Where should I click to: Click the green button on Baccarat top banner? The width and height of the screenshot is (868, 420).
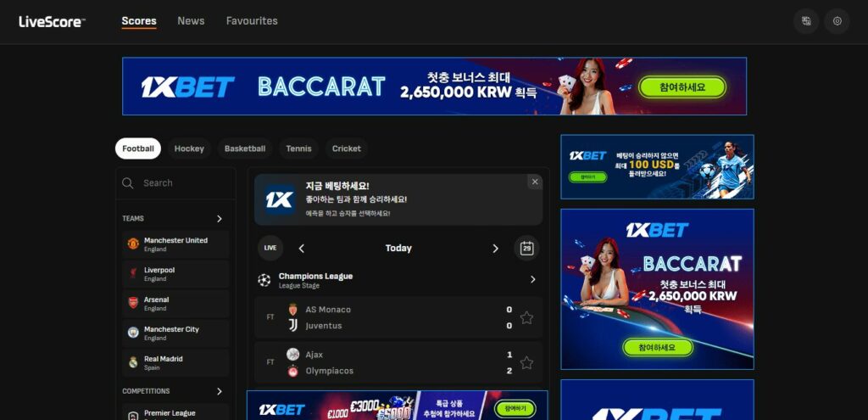pyautogui.click(x=682, y=87)
